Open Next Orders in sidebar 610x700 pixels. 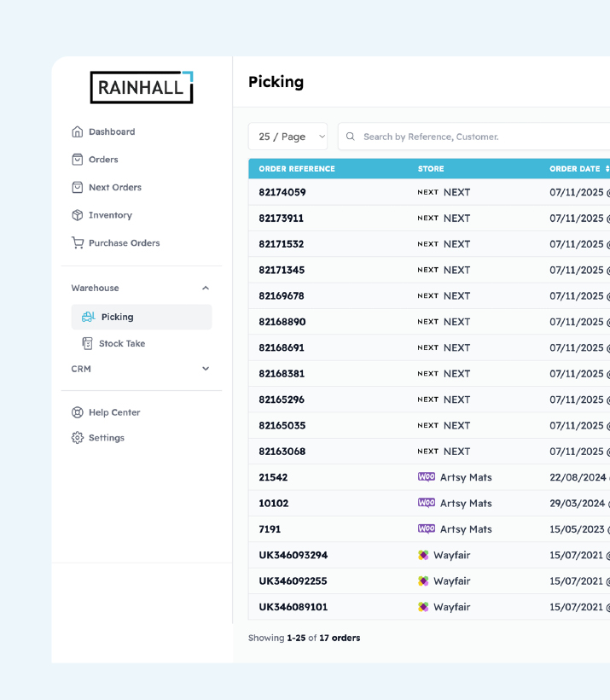click(x=114, y=187)
